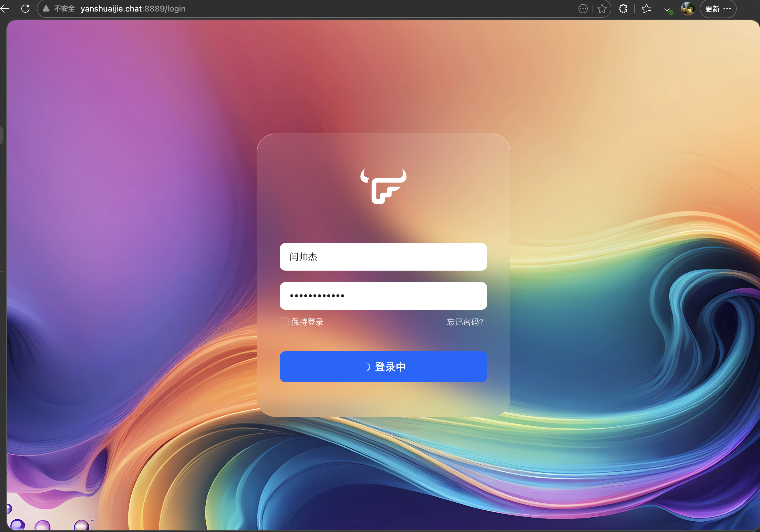Bookmark page with the star icon
The height and width of the screenshot is (532, 760).
pos(602,9)
